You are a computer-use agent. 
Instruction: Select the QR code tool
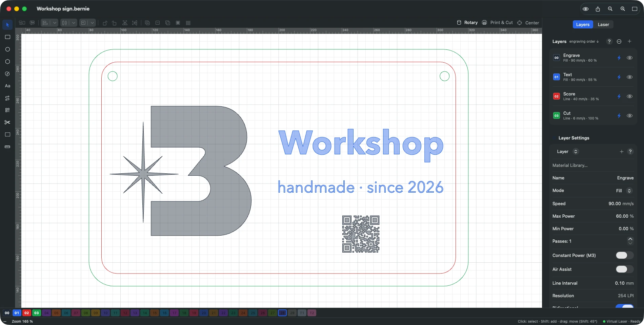click(7, 110)
